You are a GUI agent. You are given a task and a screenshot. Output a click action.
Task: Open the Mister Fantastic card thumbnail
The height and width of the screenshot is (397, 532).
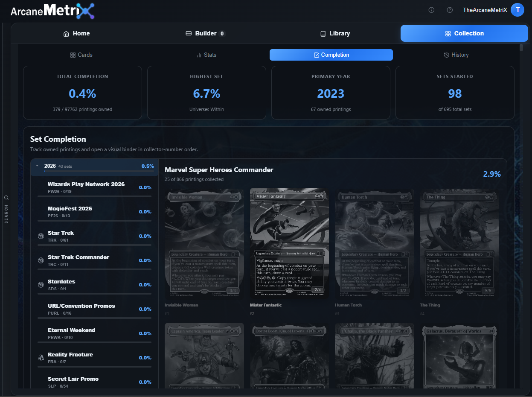(x=289, y=243)
